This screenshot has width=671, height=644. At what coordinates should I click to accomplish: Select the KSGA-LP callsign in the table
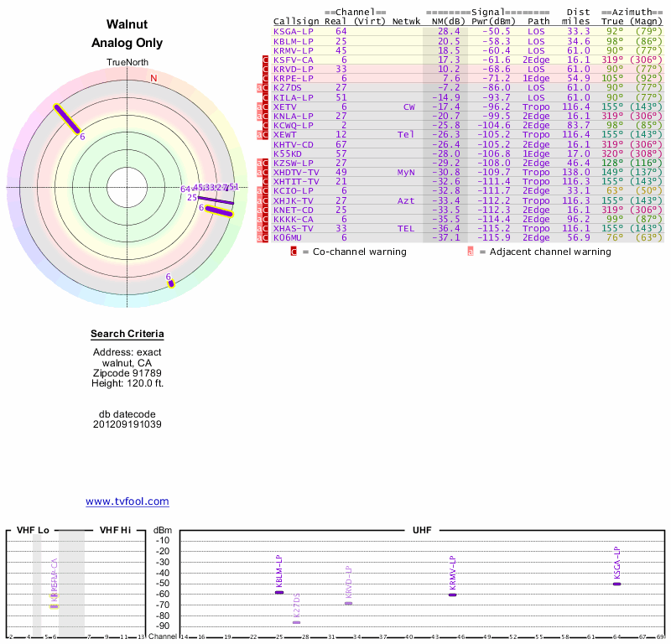point(293,31)
